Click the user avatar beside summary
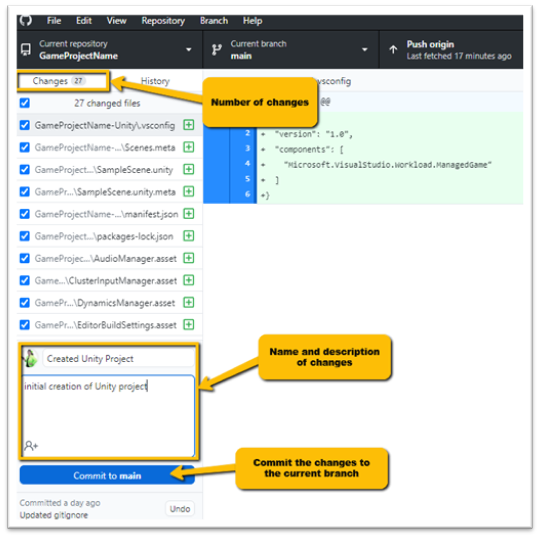The width and height of the screenshot is (540, 538). tap(30, 358)
